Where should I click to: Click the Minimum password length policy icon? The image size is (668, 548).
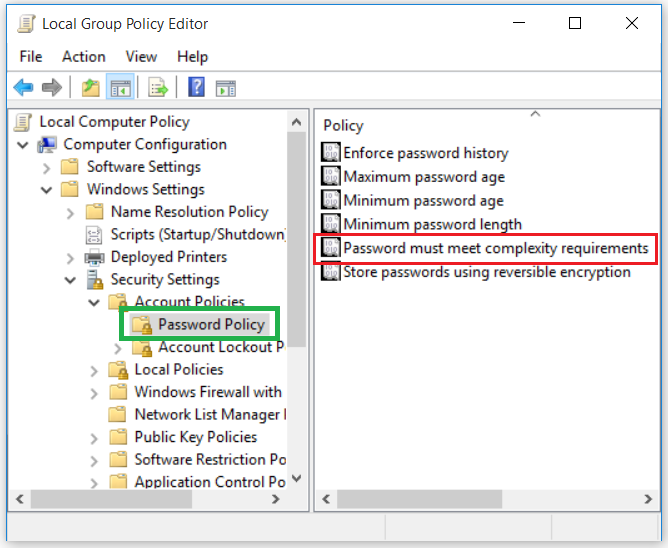click(x=331, y=224)
